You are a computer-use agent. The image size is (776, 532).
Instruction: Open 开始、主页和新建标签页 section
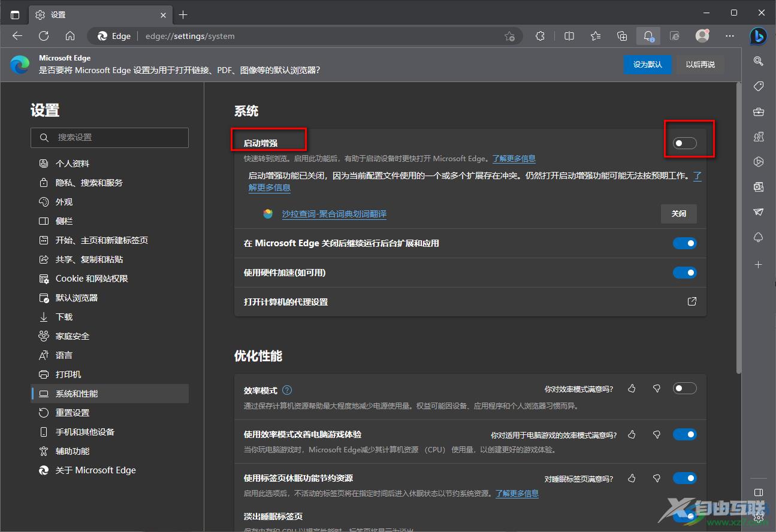[110, 240]
